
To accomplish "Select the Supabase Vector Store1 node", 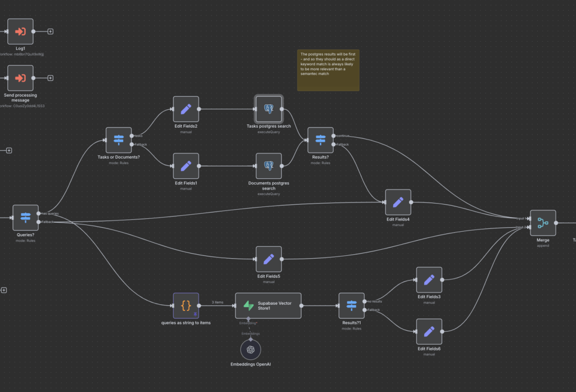I will tap(268, 305).
